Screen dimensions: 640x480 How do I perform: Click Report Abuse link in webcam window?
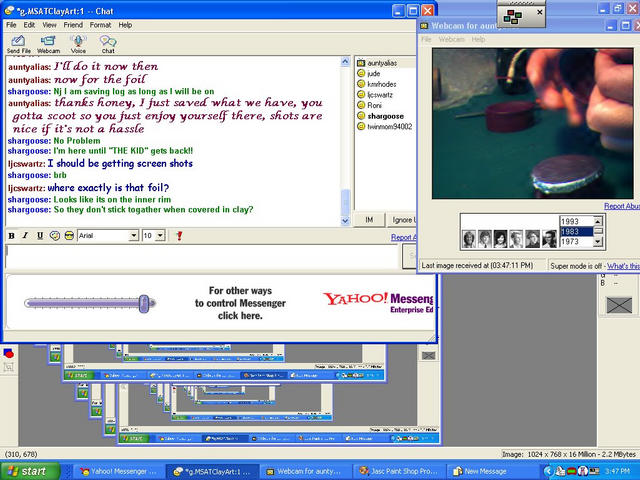622,206
